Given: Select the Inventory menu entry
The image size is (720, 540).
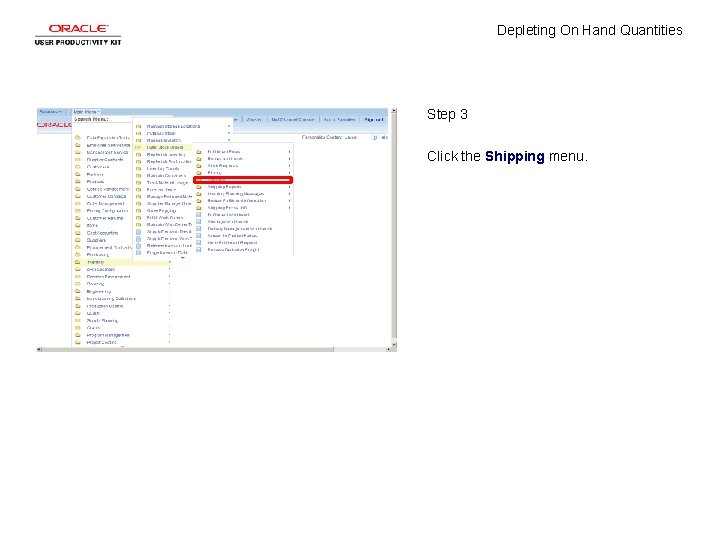Looking at the screenshot, I should 122,262.
